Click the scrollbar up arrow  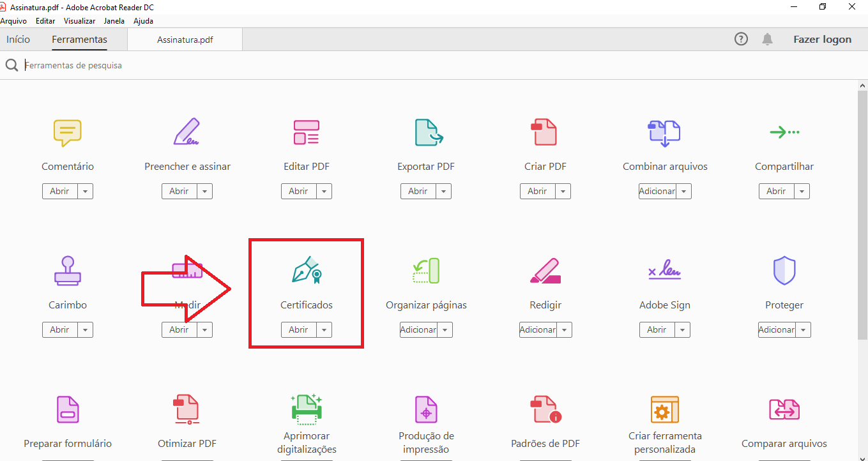point(862,84)
